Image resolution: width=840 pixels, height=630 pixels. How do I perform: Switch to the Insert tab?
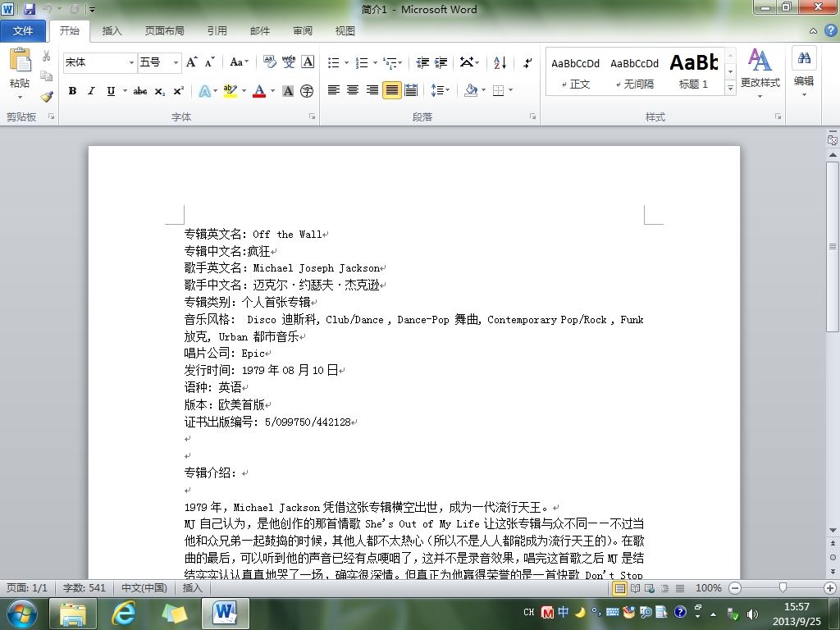[x=112, y=31]
